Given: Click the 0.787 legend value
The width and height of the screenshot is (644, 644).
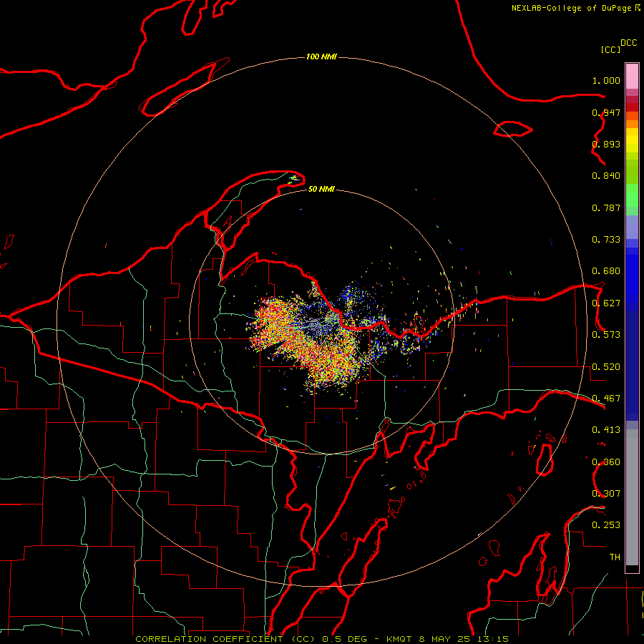Looking at the screenshot, I should pos(606,208).
